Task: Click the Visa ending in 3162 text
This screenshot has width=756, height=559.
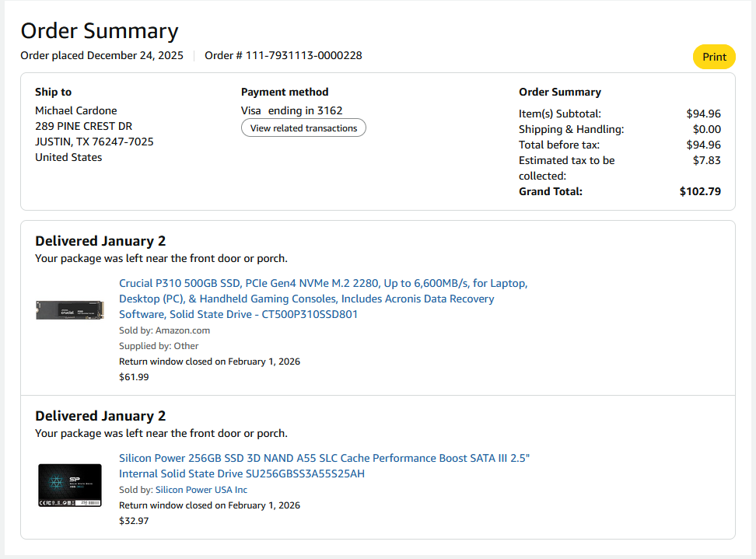Action: pyautogui.click(x=292, y=110)
